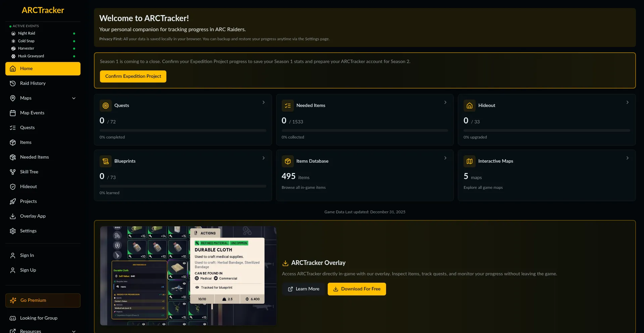Select the Hideout shield icon
This screenshot has height=333, width=644.
pos(13,187)
